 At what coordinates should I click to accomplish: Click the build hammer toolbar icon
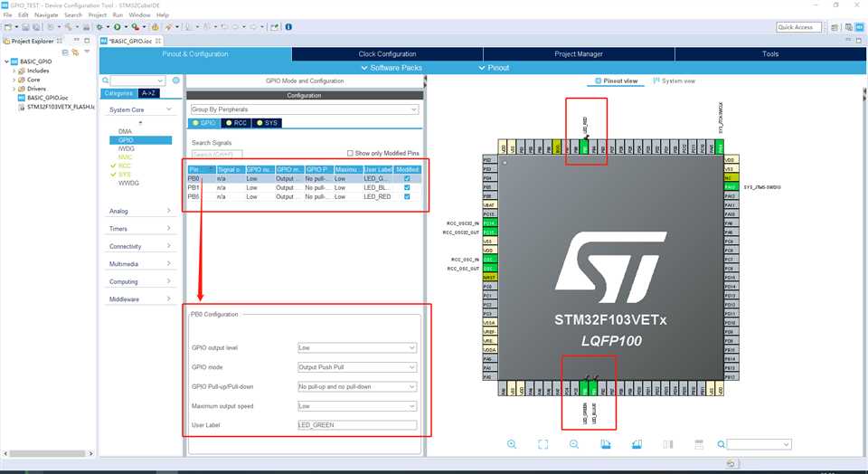point(68,26)
